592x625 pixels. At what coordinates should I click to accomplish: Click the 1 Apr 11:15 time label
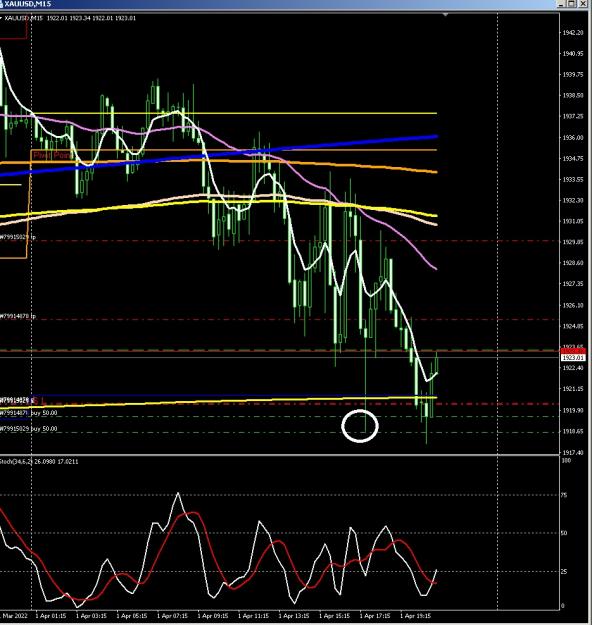click(x=254, y=616)
